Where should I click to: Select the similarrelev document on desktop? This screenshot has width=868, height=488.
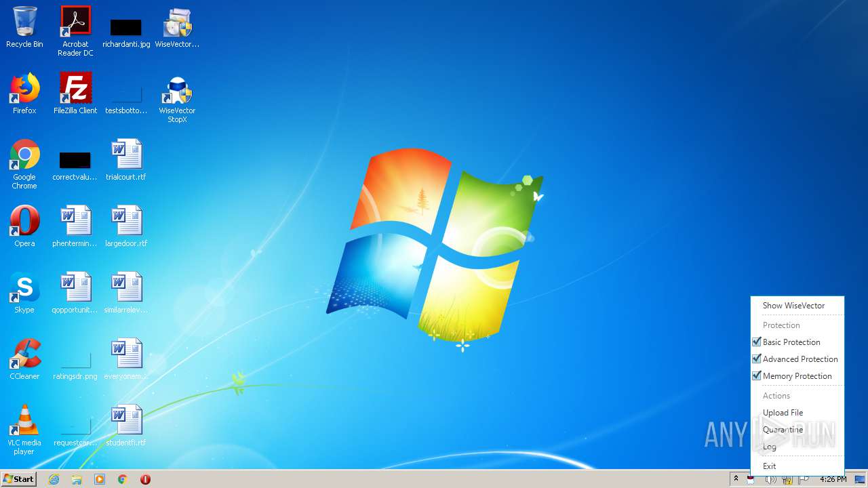tap(126, 293)
